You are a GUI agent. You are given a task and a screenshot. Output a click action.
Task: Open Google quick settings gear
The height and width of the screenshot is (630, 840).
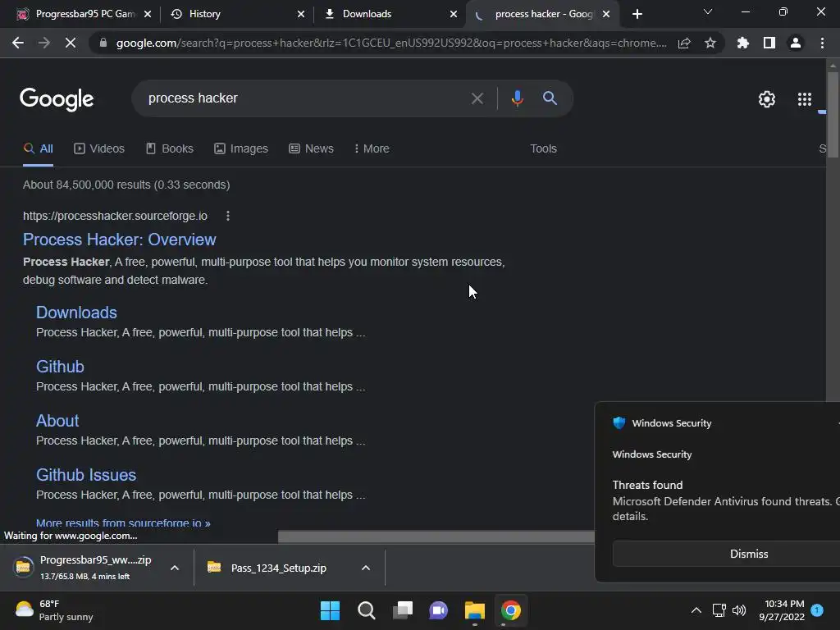tap(767, 99)
